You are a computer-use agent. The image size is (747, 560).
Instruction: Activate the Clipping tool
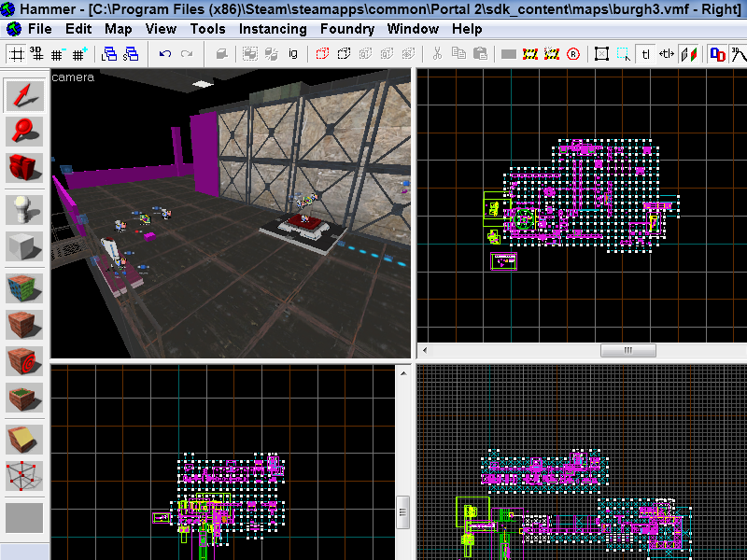(x=24, y=440)
